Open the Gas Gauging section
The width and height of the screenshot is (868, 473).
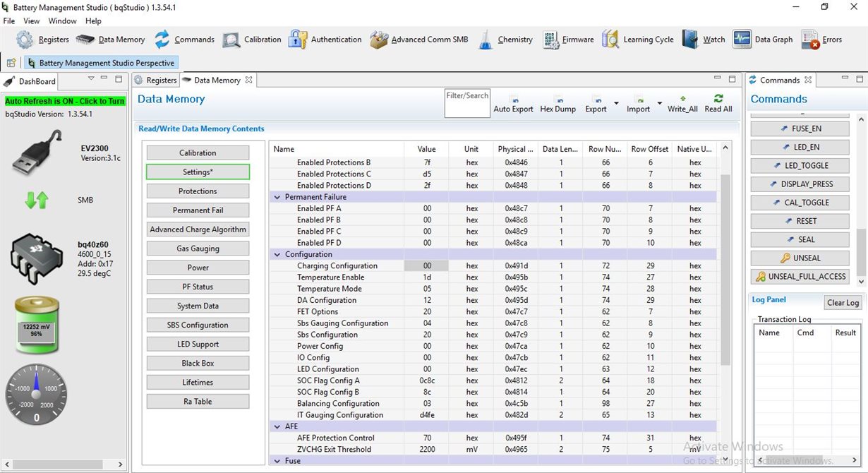click(198, 249)
